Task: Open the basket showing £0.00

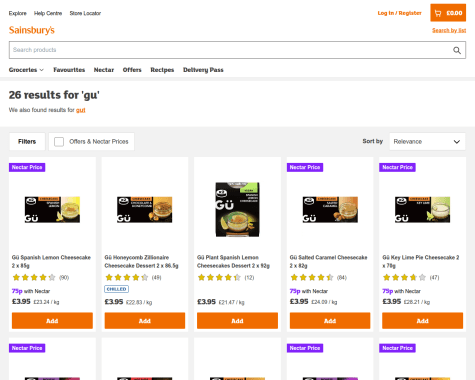Action: point(448,13)
